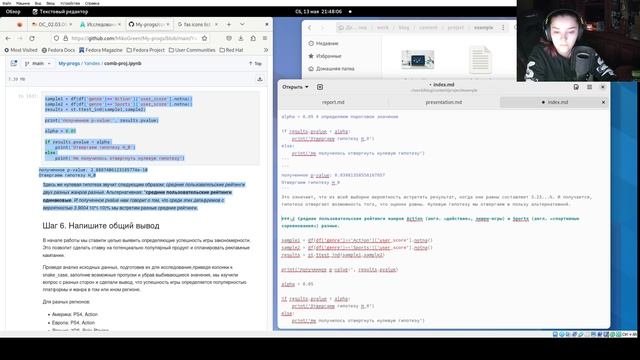Open the 'Fedora Docs' bookmark
Viewport: 640px width, 360px height.
click(58, 50)
